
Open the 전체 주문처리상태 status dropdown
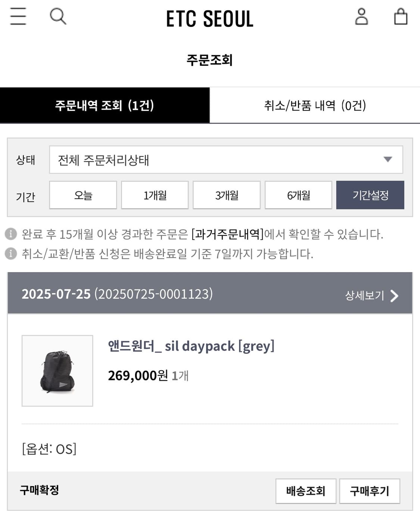tap(226, 160)
